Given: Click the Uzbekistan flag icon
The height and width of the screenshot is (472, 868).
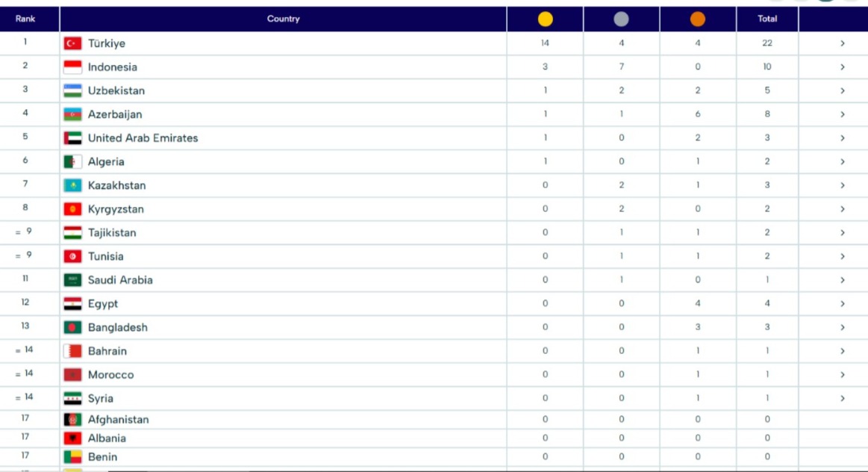Looking at the screenshot, I should tap(72, 91).
